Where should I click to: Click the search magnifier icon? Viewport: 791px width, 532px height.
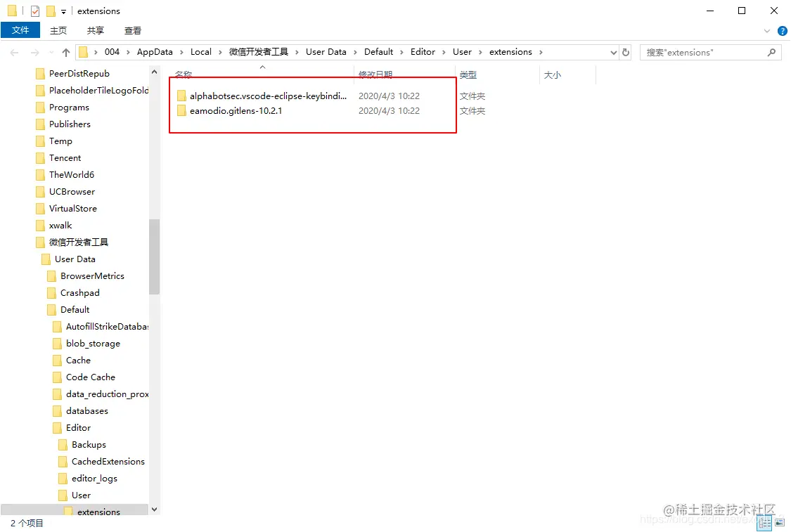[771, 52]
